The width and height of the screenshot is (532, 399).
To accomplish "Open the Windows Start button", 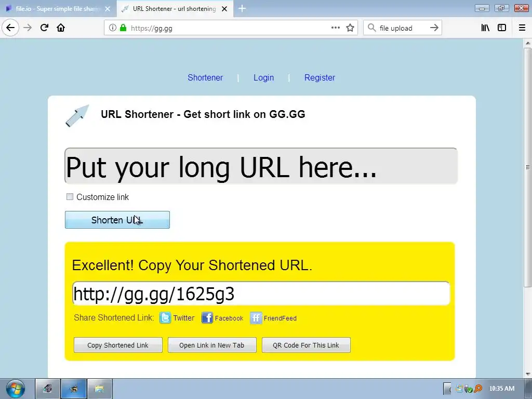I will 15,389.
